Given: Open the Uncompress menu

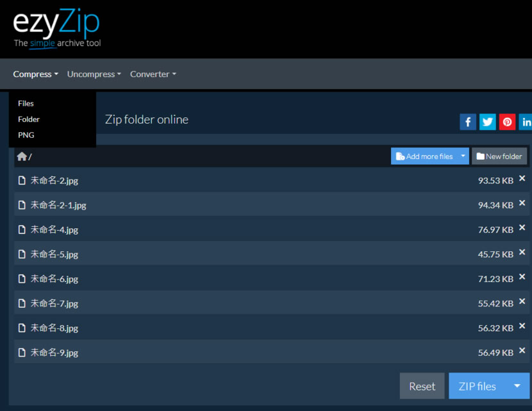Looking at the screenshot, I should (x=94, y=74).
